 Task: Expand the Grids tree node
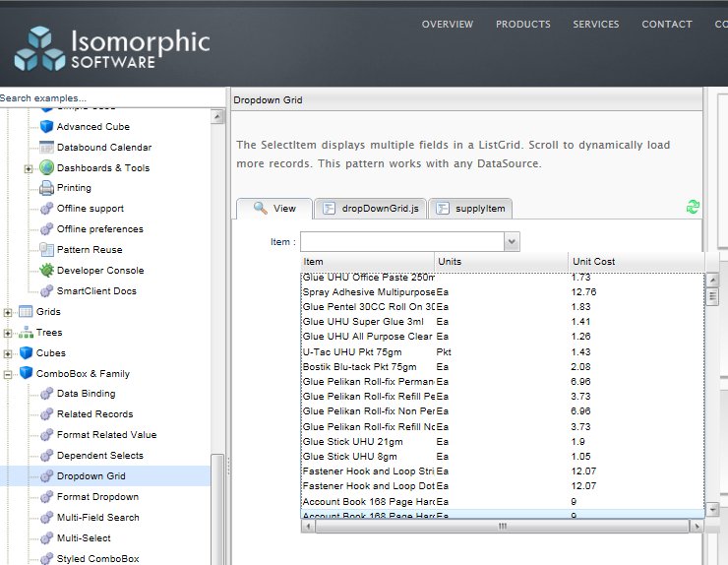[x=9, y=312]
